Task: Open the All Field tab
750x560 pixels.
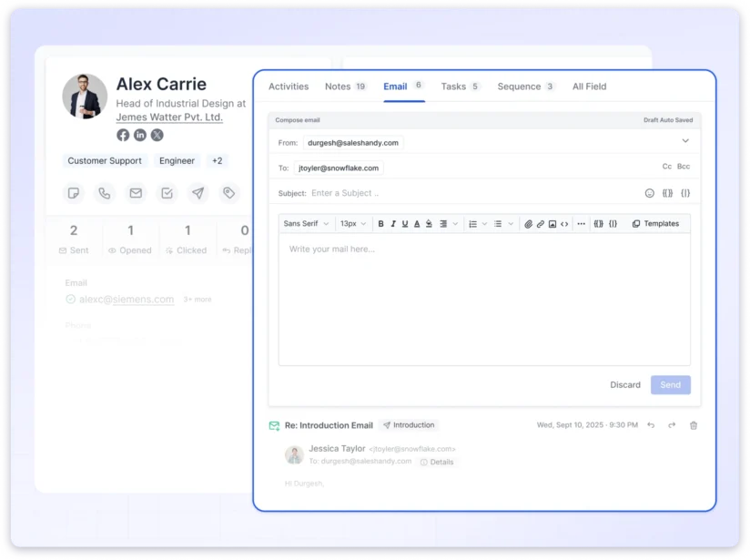Action: point(589,87)
